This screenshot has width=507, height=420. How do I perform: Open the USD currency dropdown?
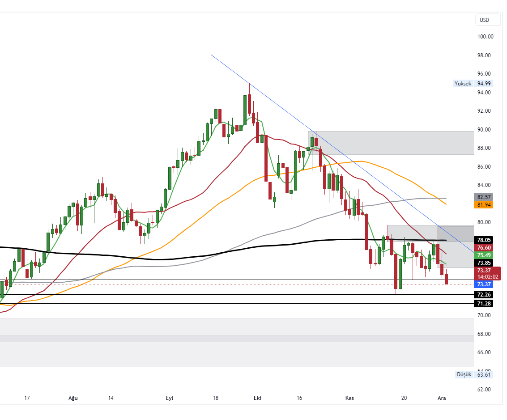tap(484, 20)
